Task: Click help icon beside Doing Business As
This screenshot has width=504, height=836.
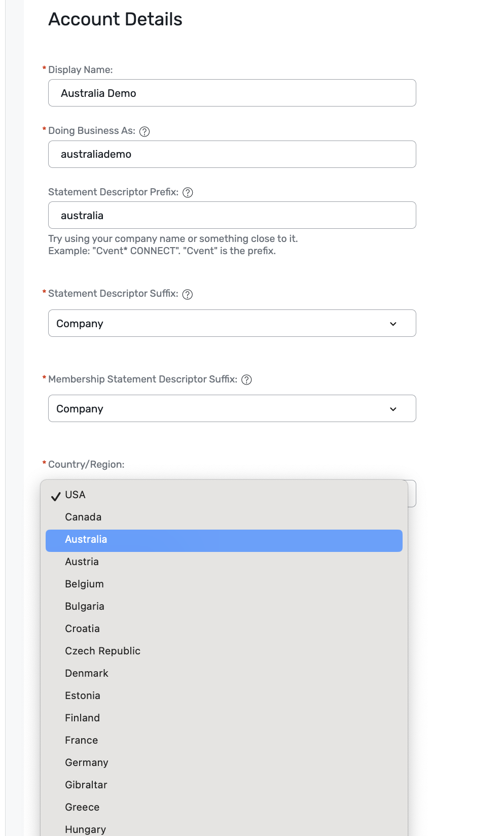Action: (145, 131)
